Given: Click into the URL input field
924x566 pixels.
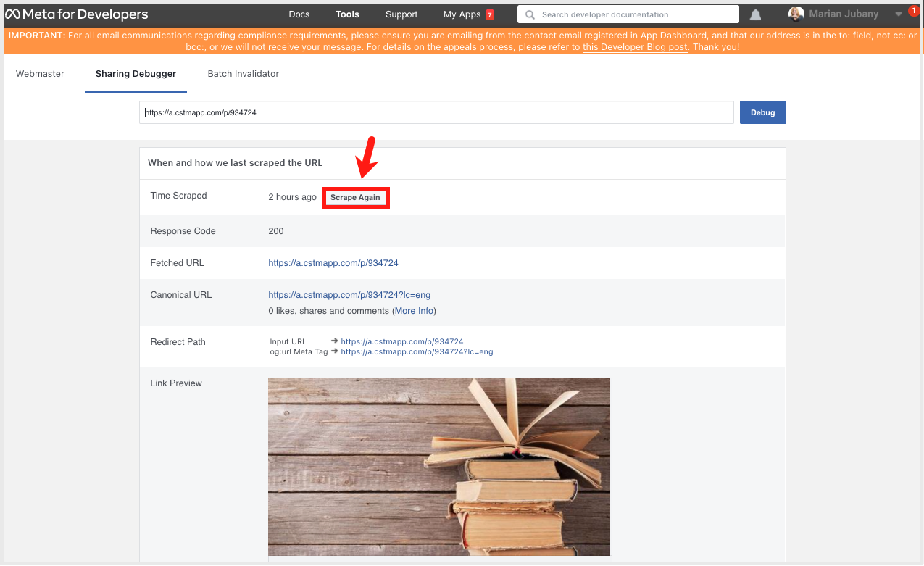Looking at the screenshot, I should click(435, 113).
